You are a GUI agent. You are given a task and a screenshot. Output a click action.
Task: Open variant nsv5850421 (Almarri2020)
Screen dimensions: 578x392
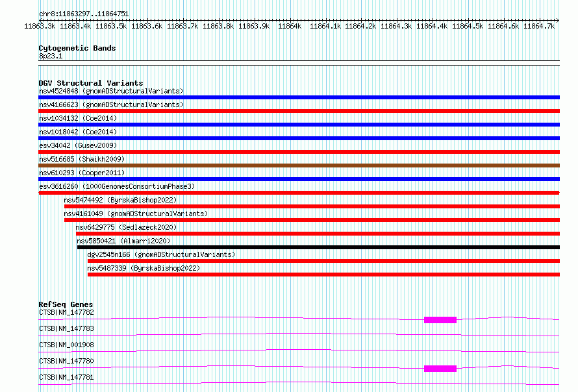[123, 241]
